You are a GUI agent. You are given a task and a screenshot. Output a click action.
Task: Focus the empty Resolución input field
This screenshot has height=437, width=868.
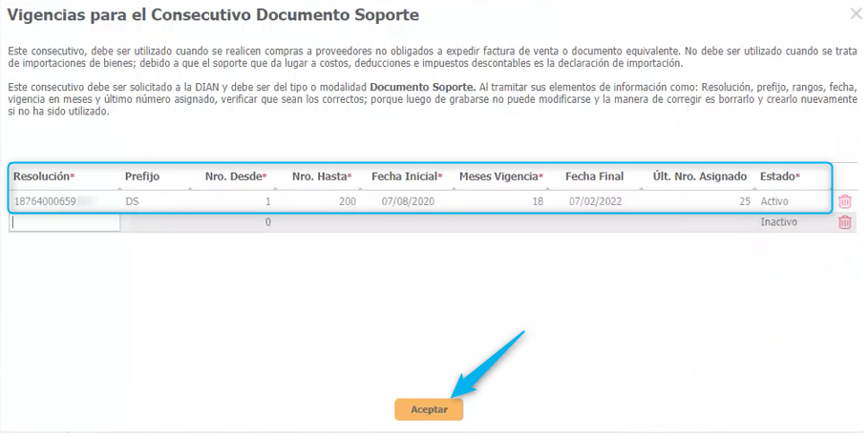[65, 222]
